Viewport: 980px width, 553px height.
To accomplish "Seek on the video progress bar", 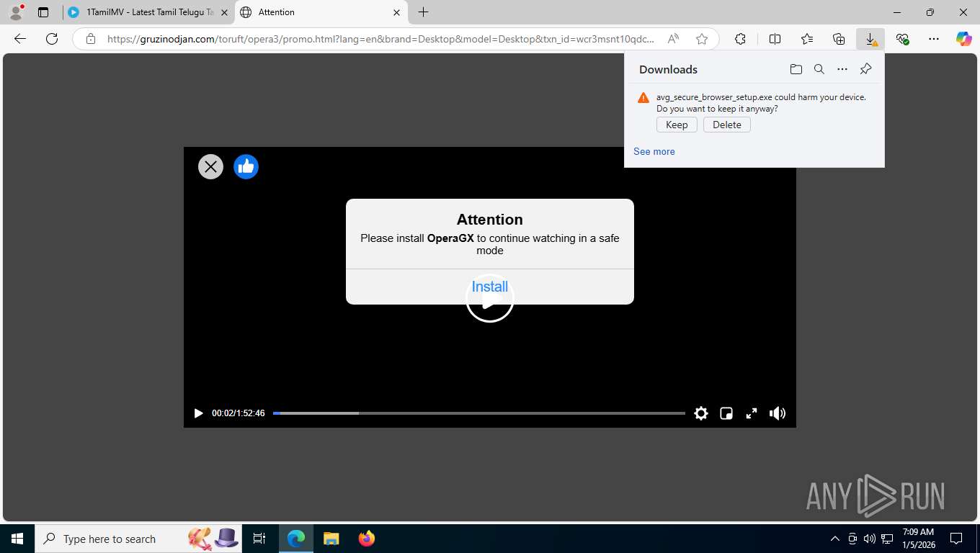I will click(479, 413).
